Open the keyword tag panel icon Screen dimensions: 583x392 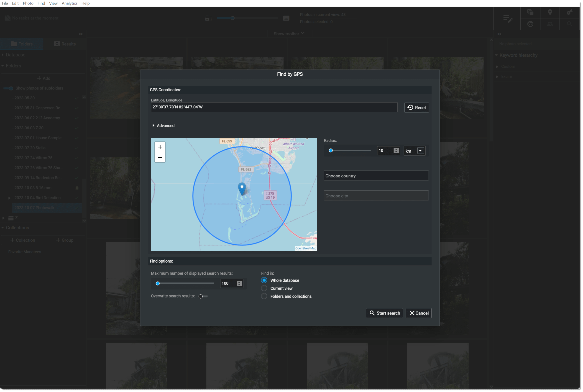click(569, 12)
